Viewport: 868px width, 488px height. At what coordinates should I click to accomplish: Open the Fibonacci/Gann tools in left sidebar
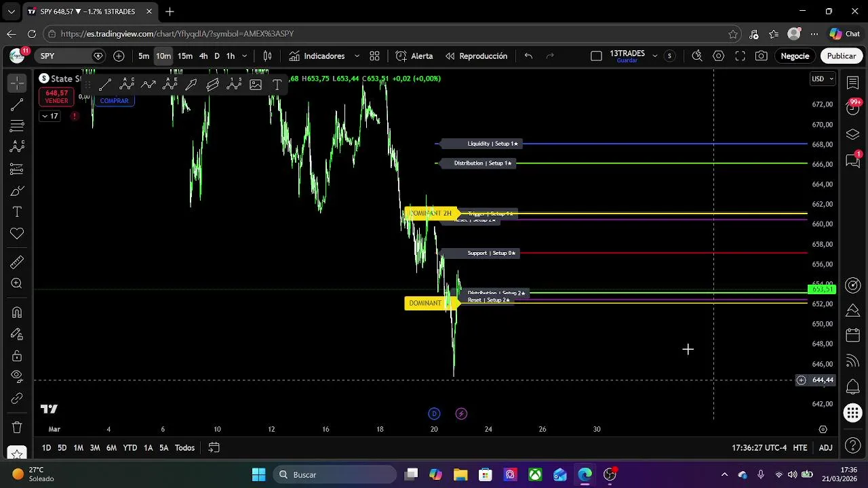(17, 126)
